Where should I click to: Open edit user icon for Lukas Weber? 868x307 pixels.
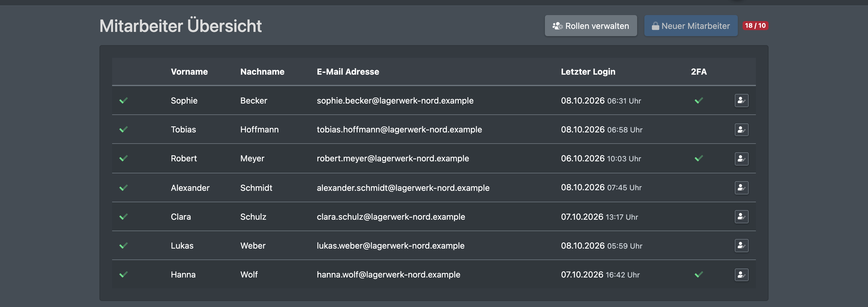741,245
